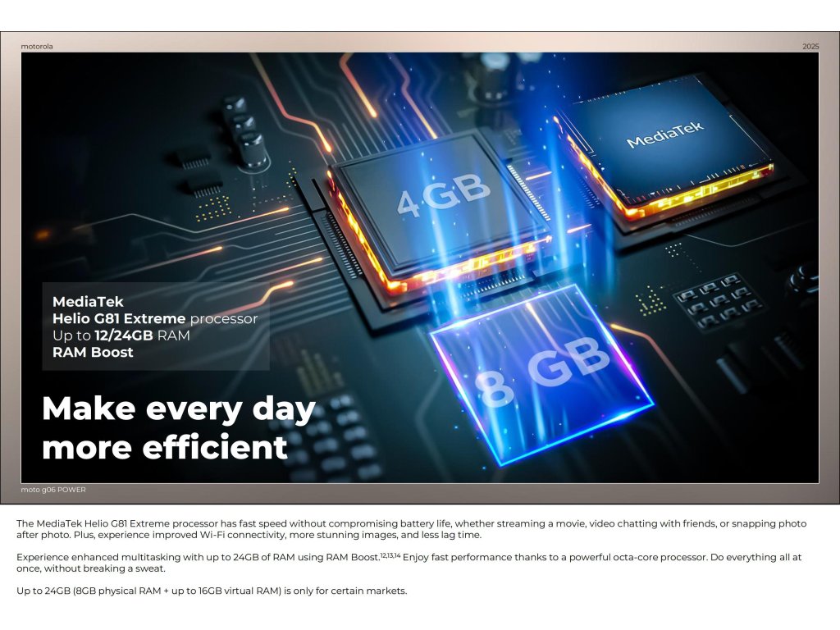This screenshot has height=630, width=840.
Task: Click 'Helio G81 Extreme processor' spec line
Action: point(155,319)
